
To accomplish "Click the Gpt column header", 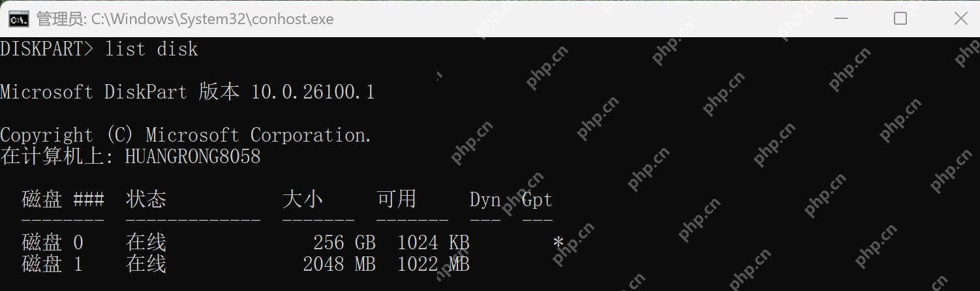I will 538,200.
